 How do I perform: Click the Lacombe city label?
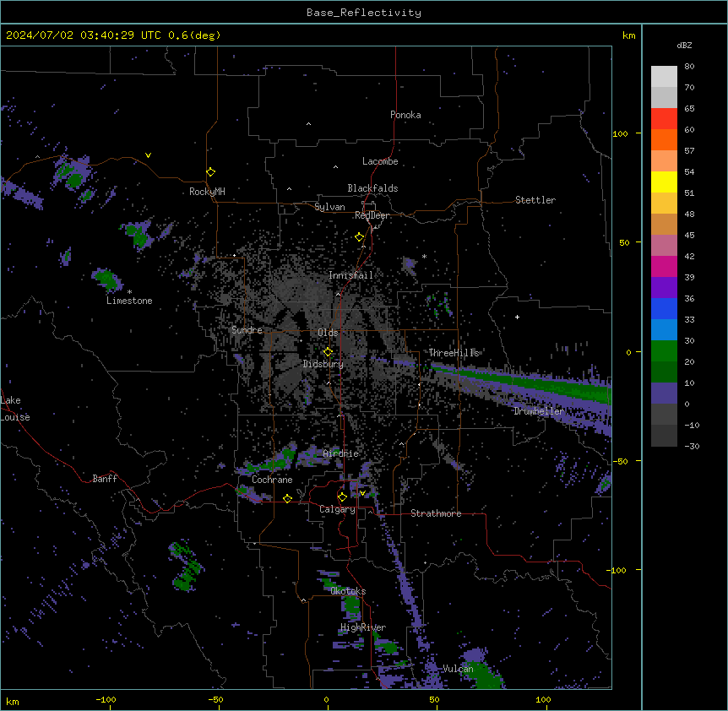pyautogui.click(x=380, y=161)
